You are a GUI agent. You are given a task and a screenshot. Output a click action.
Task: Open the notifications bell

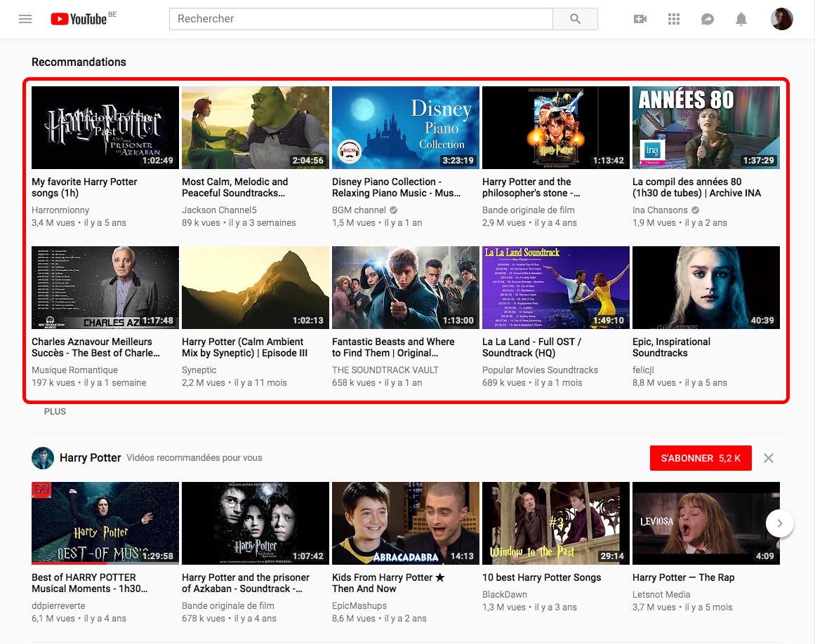pos(741,19)
